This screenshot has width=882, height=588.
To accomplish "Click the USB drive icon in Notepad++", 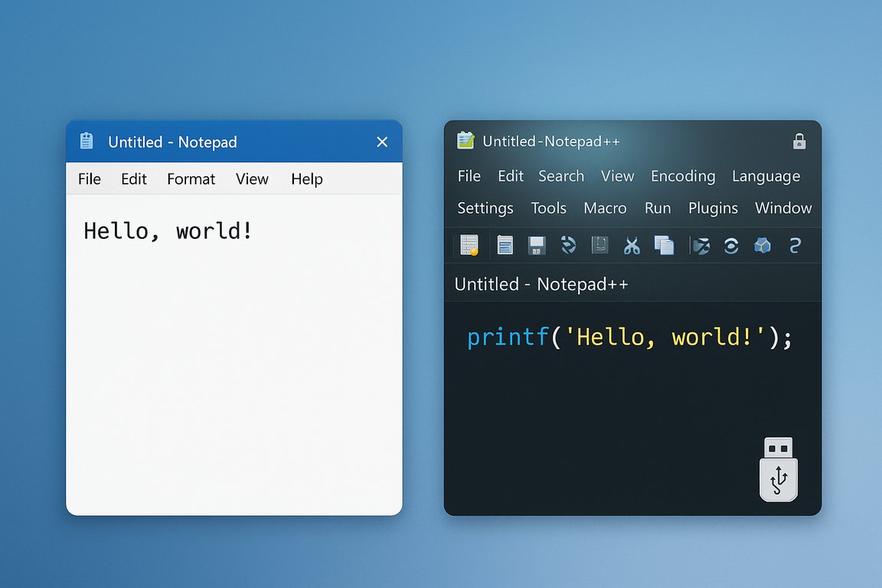I will coord(779,469).
